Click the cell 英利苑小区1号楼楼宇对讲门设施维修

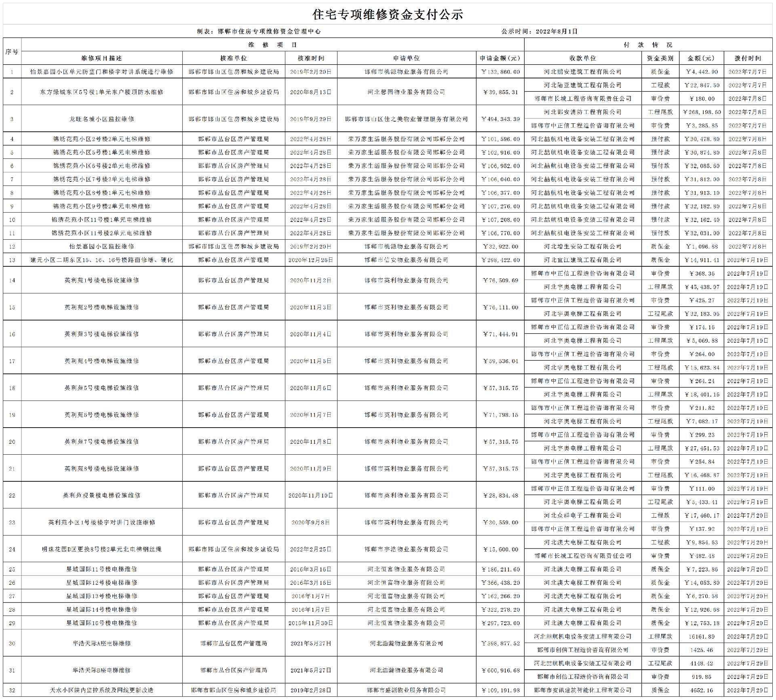tap(101, 522)
